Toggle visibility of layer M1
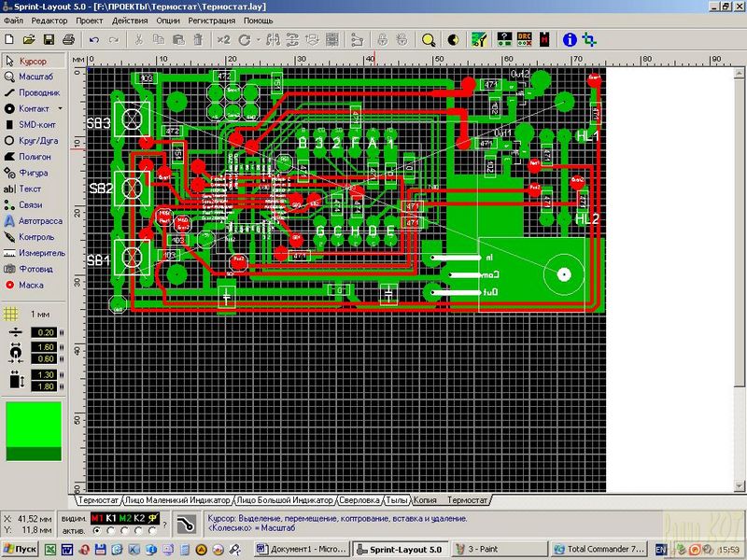The width and height of the screenshot is (747, 560). tap(97, 519)
